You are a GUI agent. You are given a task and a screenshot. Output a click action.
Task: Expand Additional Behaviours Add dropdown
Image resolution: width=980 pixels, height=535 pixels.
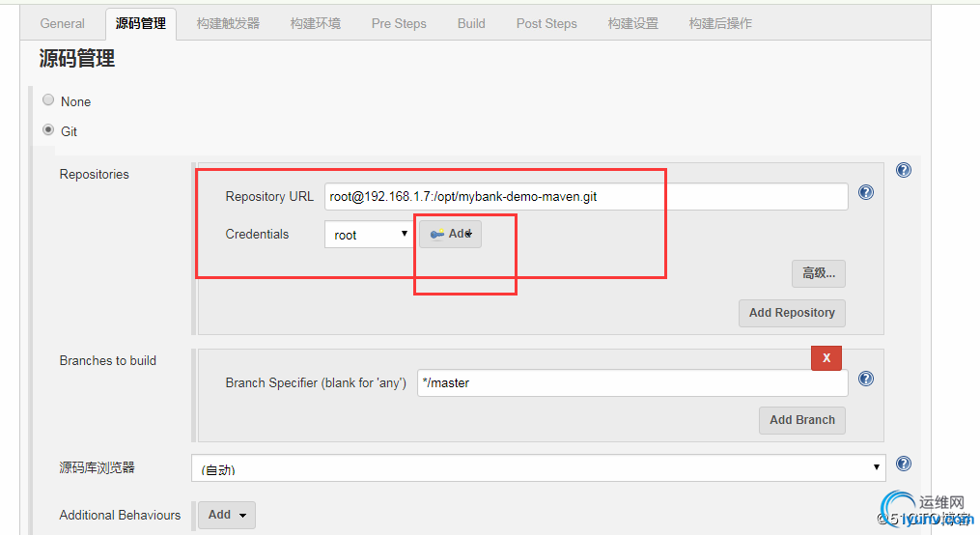(x=227, y=515)
